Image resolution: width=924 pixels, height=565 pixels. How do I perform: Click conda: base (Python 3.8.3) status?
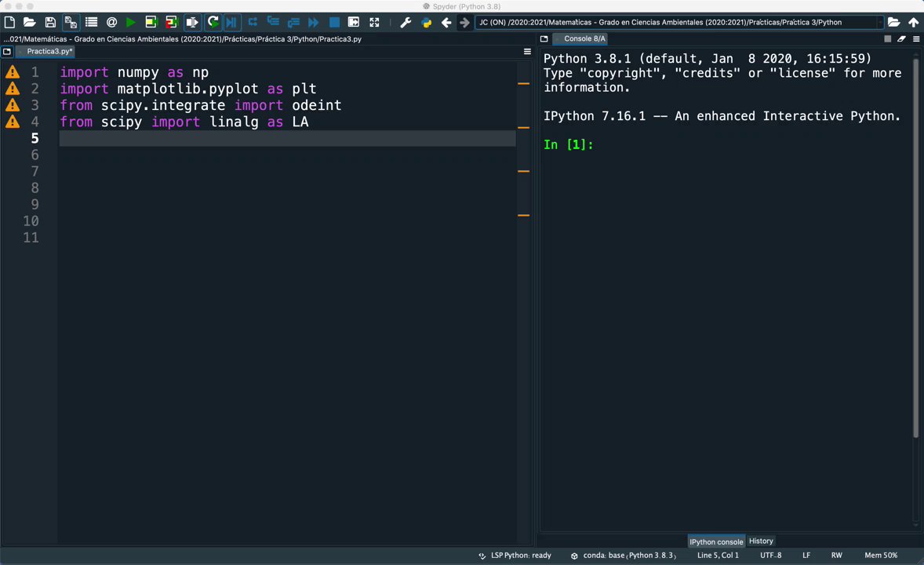pyautogui.click(x=624, y=556)
